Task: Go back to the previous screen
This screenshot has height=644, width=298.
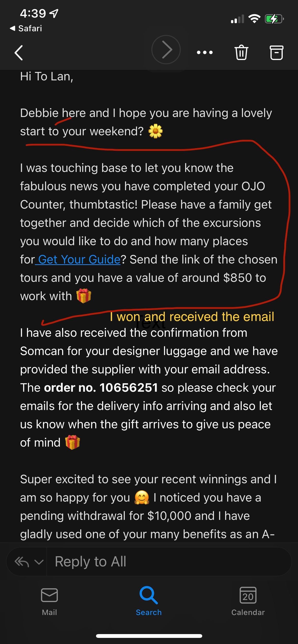Action: click(x=19, y=53)
